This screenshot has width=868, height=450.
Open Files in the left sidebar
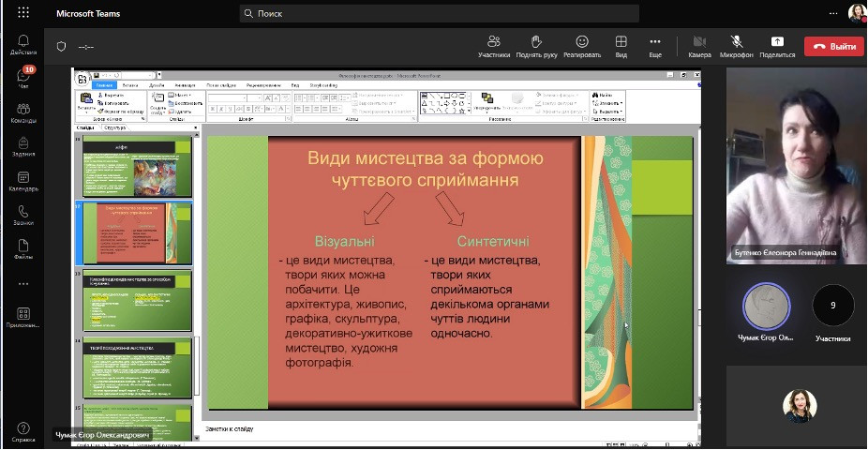click(x=22, y=248)
